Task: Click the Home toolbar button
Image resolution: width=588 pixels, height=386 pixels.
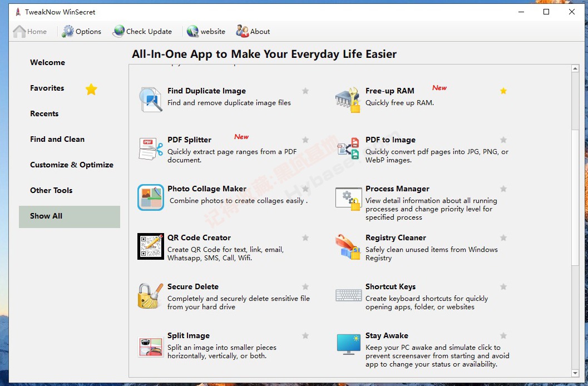Action: tap(30, 32)
